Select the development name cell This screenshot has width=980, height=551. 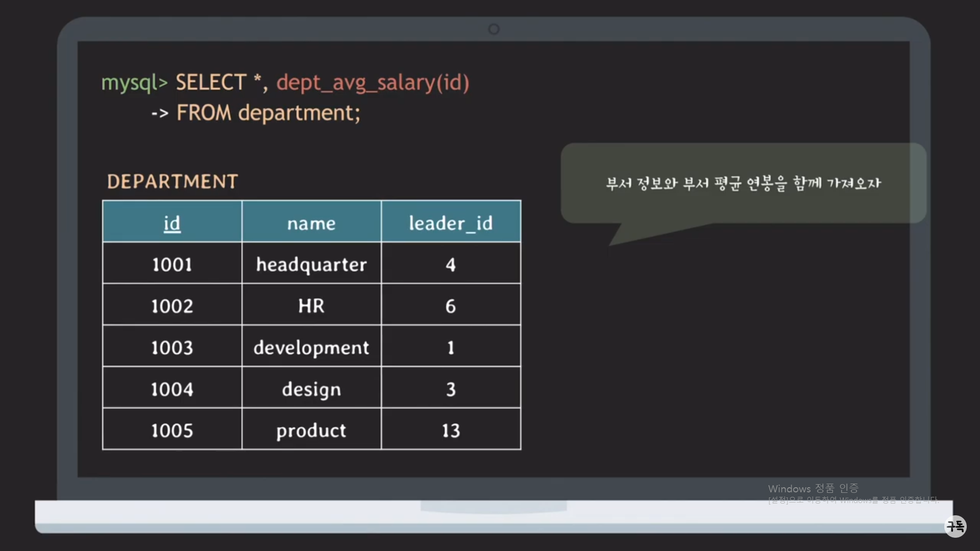[x=311, y=347]
